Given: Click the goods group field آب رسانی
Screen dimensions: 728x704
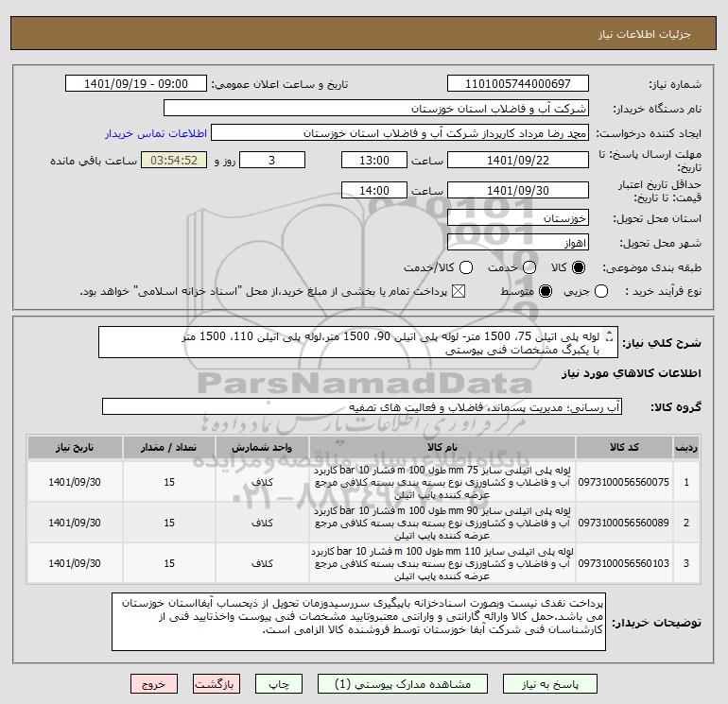Looking at the screenshot, I should coord(362,406).
